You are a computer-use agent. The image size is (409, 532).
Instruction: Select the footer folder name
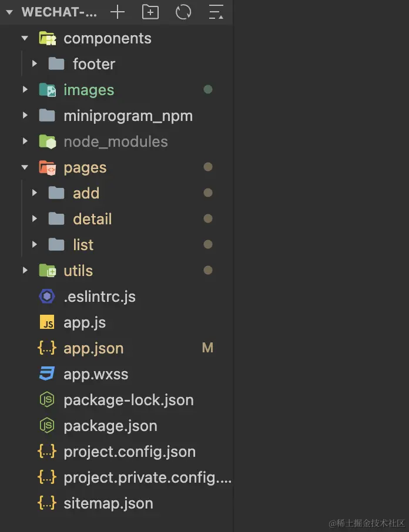[94, 64]
